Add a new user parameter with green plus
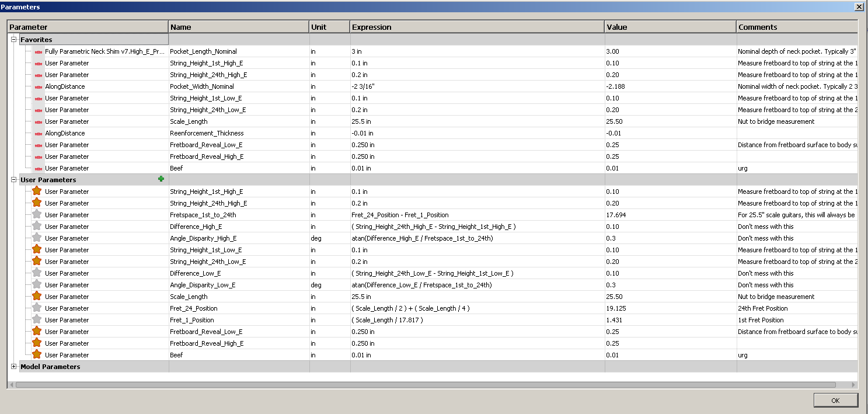Screen dimensions: 868x414 (161, 179)
